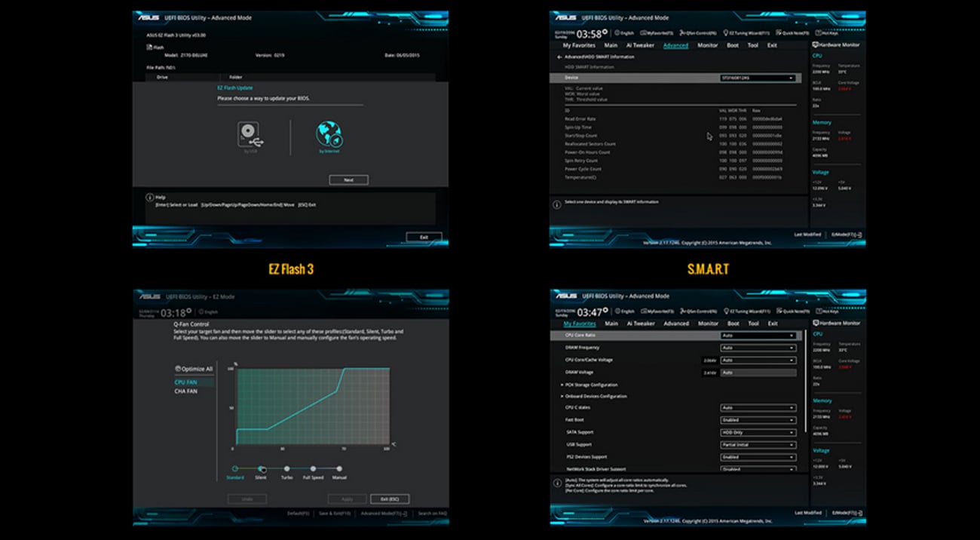Image resolution: width=980 pixels, height=540 pixels.
Task: Open the CPU Core/Cache Voltage dropdown
Action: point(758,360)
